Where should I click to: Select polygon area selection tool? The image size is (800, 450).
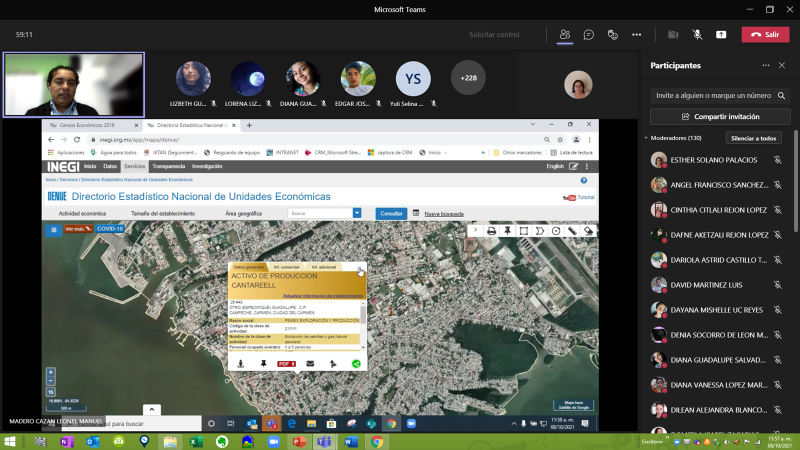540,231
